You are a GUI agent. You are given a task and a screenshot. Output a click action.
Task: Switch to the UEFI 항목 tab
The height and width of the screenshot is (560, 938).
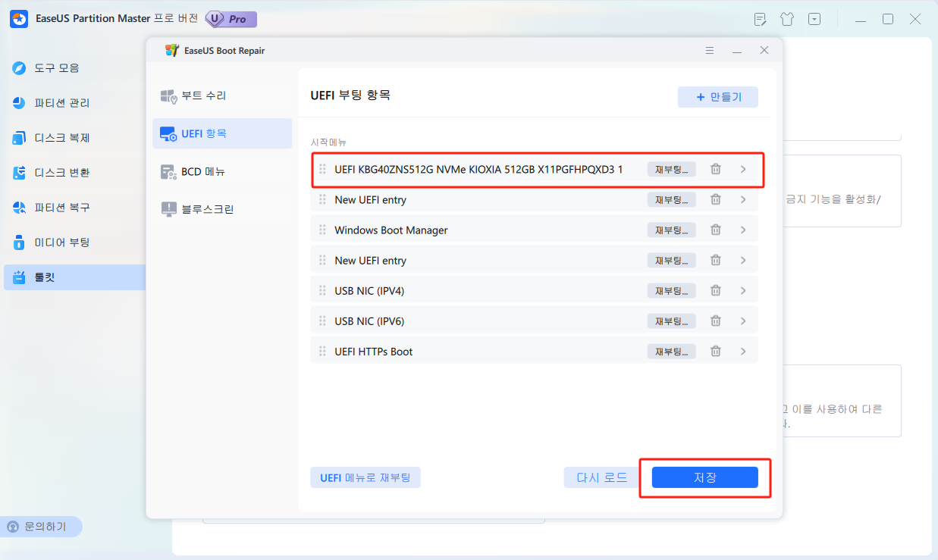[x=222, y=133]
